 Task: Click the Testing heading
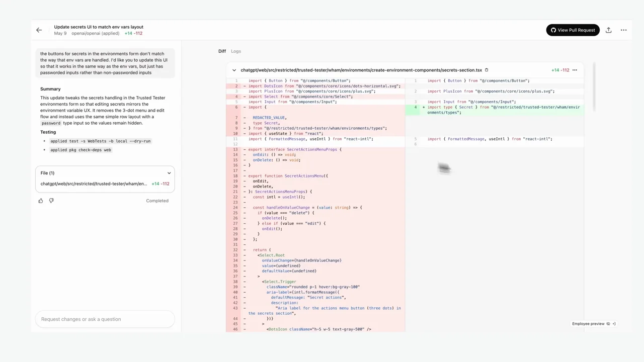48,132
